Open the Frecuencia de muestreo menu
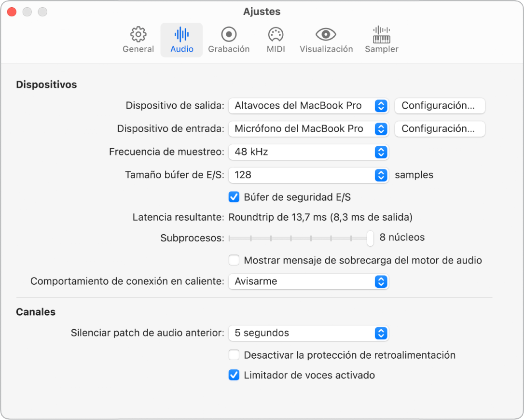The image size is (525, 420). tap(308, 152)
